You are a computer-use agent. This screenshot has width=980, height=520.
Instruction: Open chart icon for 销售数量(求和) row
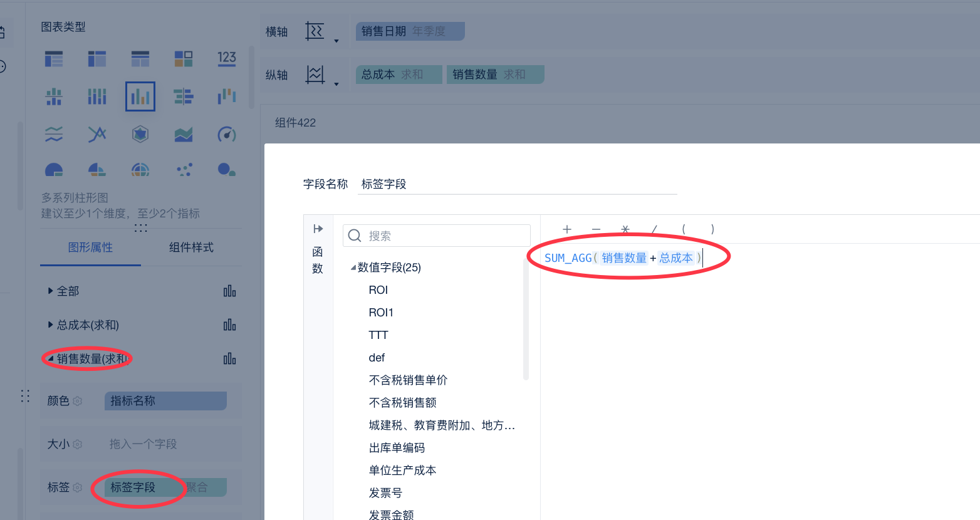coord(230,359)
